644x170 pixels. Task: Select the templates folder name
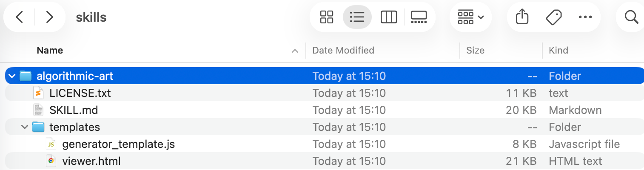(x=74, y=127)
